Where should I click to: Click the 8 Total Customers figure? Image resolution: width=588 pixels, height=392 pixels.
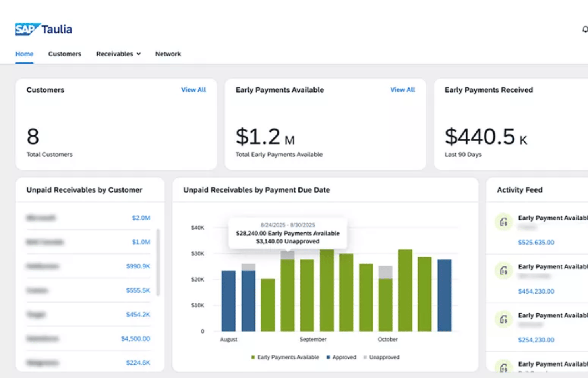coord(33,137)
